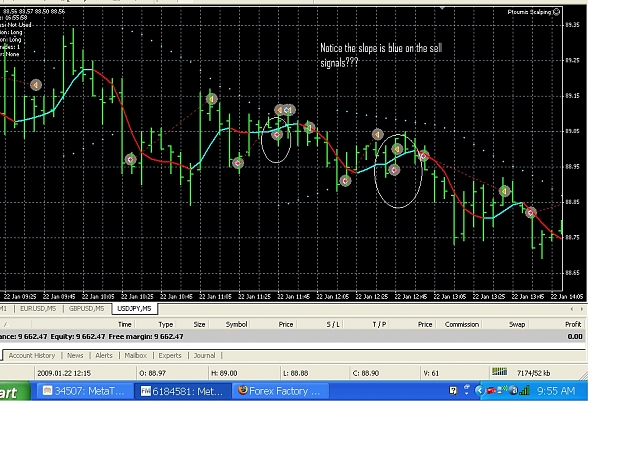625x469 pixels.
Task: Click the H: 89.00 high price
Action: click(x=224, y=373)
